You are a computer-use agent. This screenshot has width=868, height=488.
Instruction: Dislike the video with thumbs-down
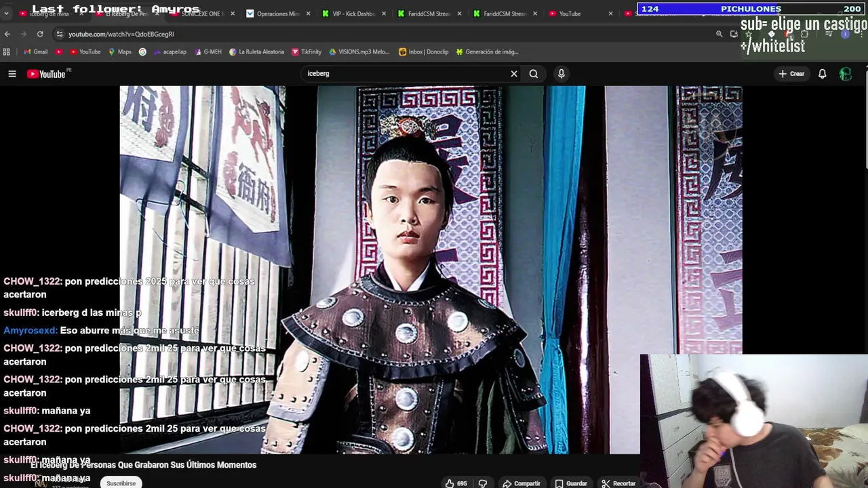coord(483,483)
